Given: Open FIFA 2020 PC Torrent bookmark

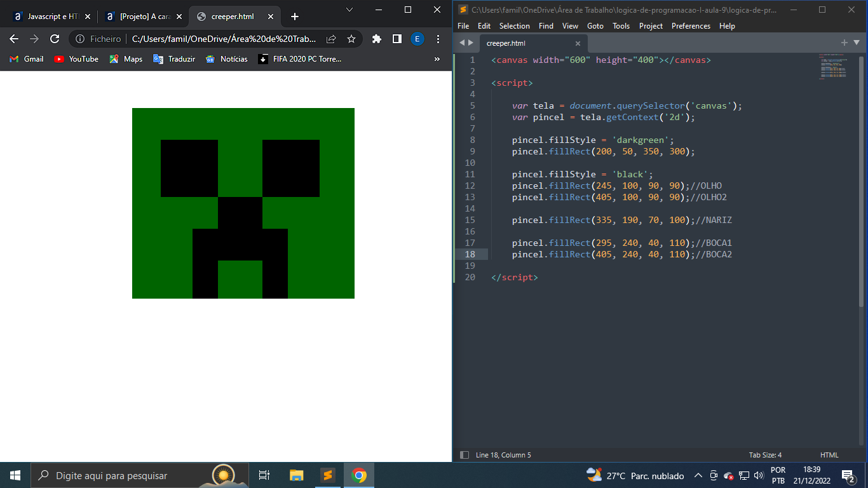Looking at the screenshot, I should (300, 59).
